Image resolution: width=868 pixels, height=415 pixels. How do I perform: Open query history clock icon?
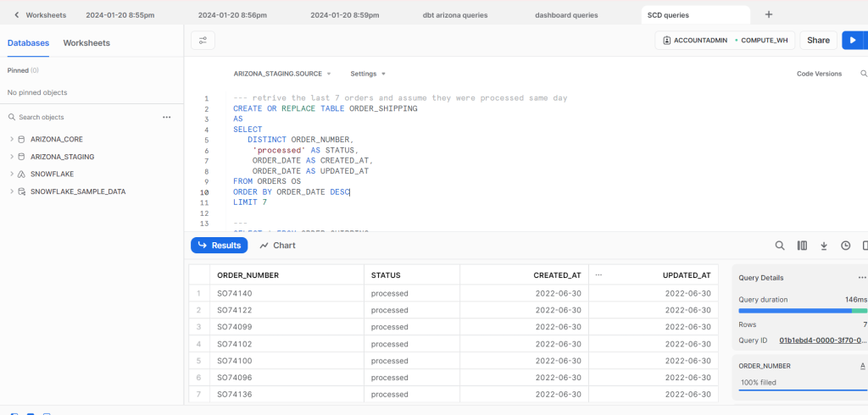click(845, 246)
